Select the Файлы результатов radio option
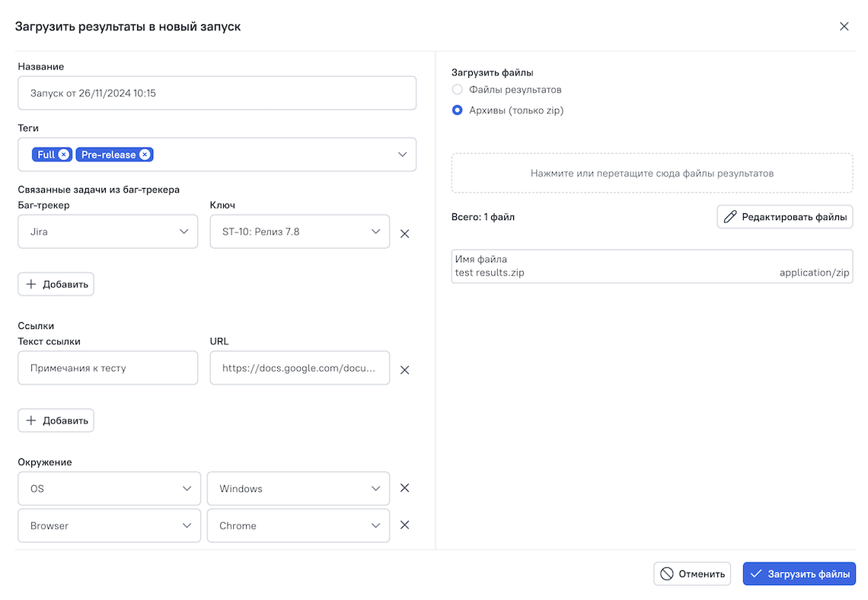This screenshot has height=600, width=868. 458,90
